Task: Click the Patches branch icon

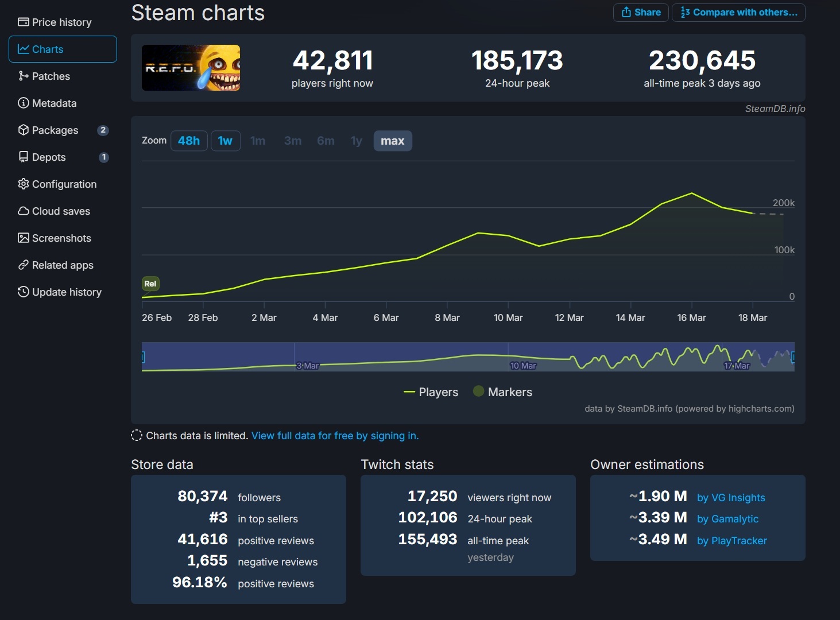Action: click(23, 76)
